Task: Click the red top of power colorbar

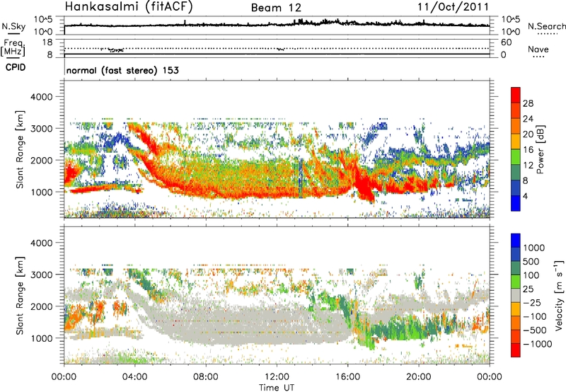Action: click(x=516, y=93)
